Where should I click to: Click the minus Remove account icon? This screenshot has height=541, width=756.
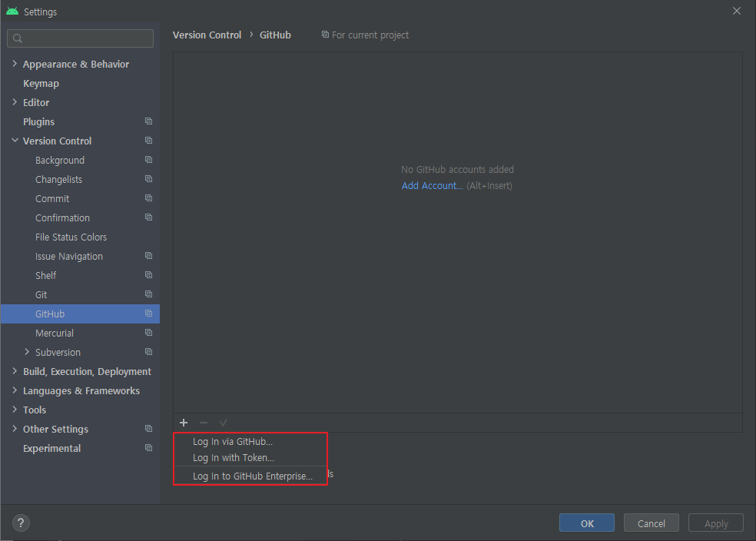point(204,423)
